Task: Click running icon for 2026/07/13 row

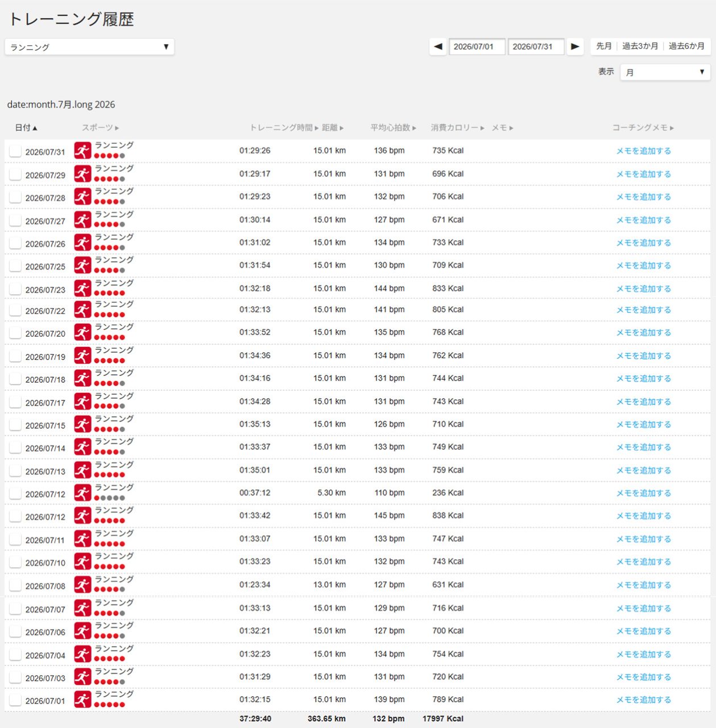Action: [x=83, y=471]
